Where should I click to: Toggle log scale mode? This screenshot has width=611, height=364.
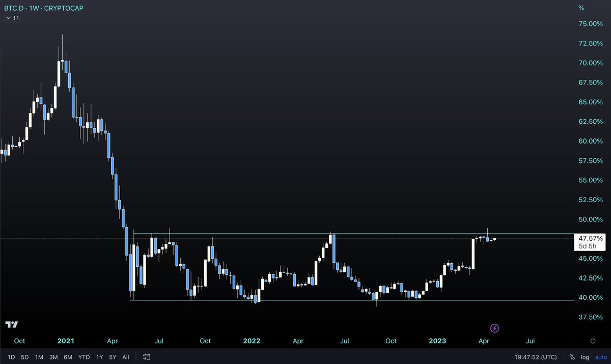click(x=586, y=357)
